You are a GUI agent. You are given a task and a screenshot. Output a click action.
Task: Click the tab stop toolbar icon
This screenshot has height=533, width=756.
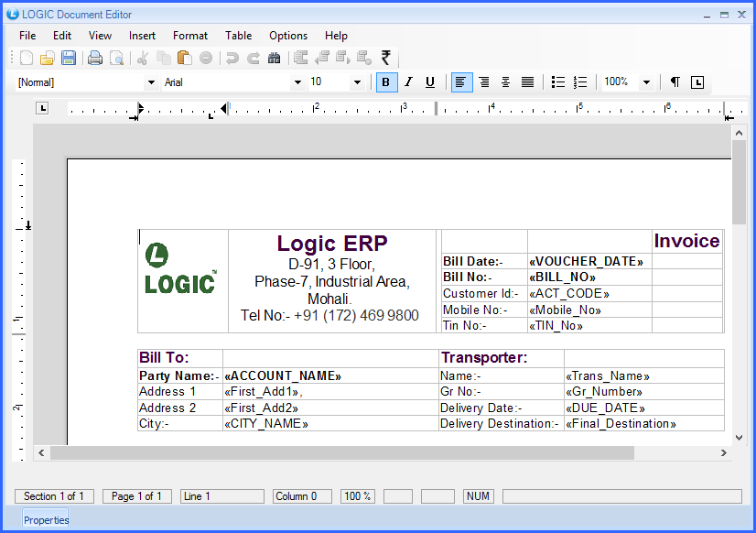[697, 82]
